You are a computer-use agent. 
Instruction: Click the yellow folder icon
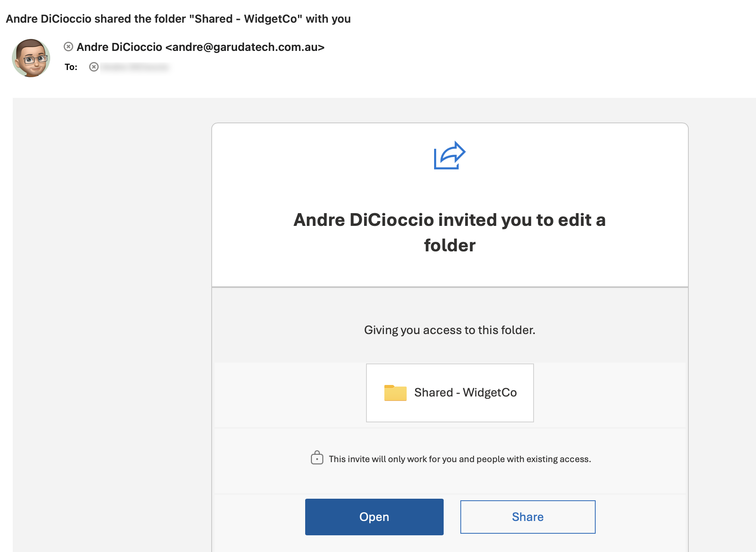pos(395,393)
